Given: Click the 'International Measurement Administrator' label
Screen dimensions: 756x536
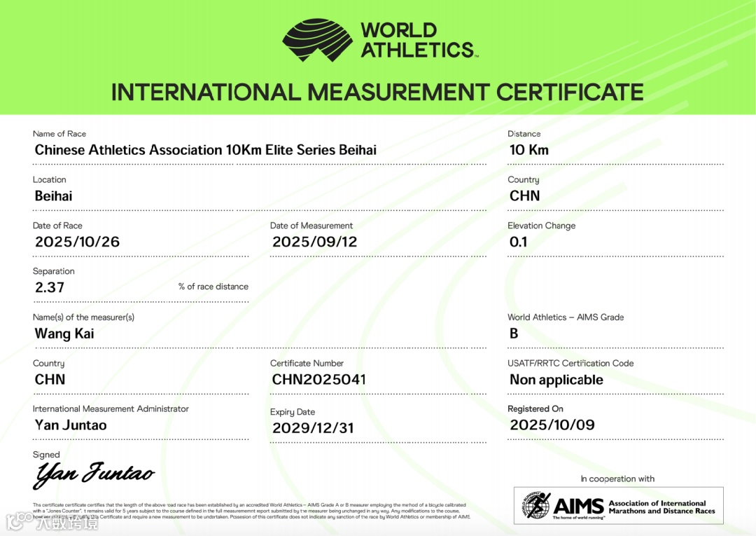Looking at the screenshot, I should pyautogui.click(x=111, y=408).
